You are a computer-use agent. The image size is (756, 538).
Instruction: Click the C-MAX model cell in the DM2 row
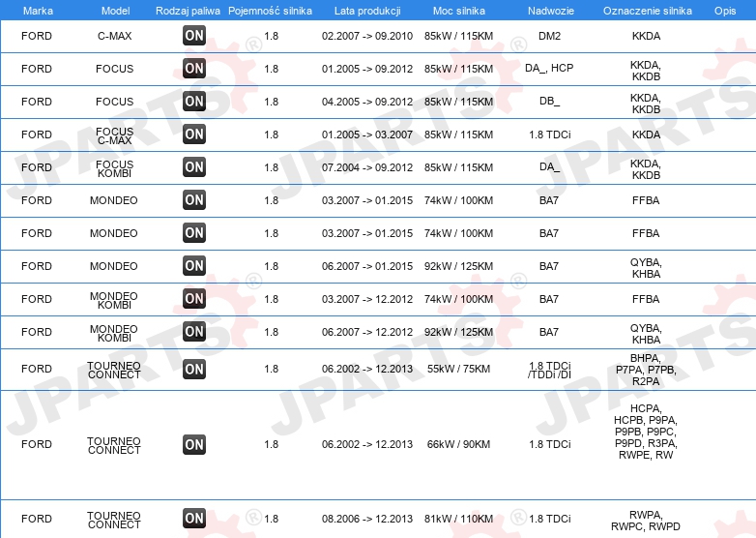coord(114,36)
